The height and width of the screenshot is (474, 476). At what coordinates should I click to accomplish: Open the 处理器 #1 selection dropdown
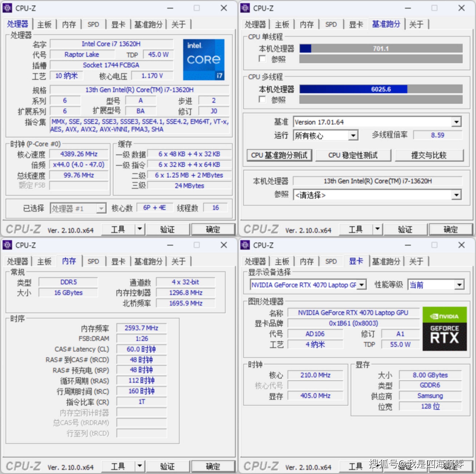[101, 208]
